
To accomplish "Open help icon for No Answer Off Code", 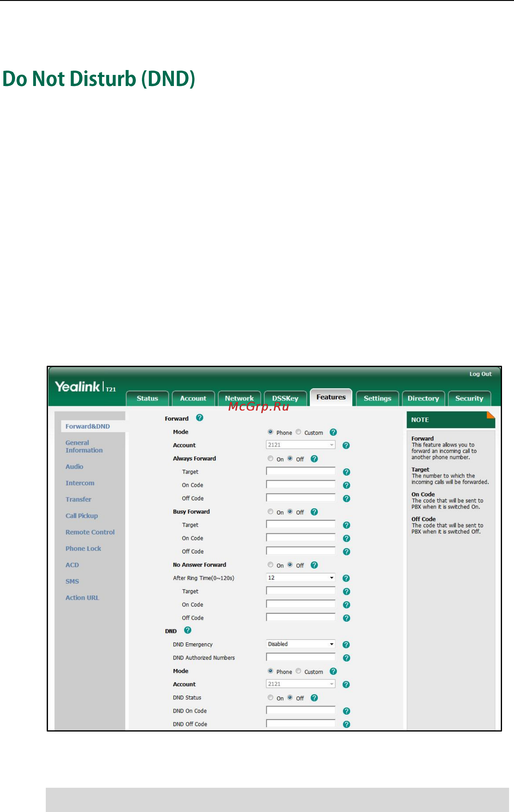I will tap(346, 618).
